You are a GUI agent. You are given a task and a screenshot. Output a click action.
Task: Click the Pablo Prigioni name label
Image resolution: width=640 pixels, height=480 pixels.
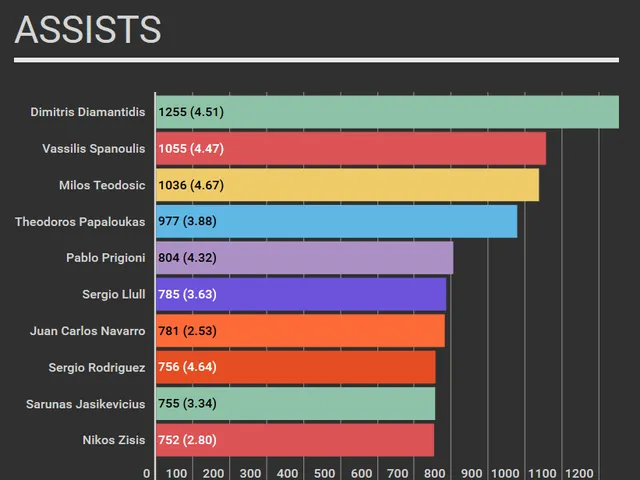click(x=105, y=258)
